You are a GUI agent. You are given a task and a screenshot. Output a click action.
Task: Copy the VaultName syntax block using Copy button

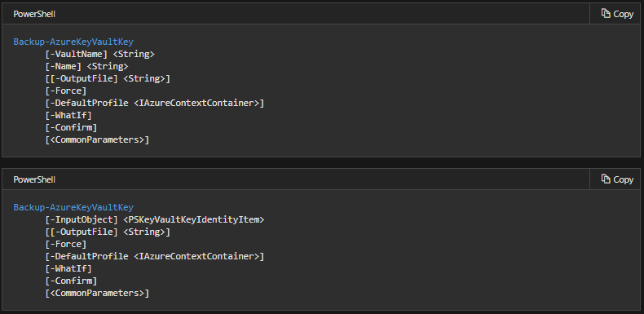pyautogui.click(x=617, y=14)
